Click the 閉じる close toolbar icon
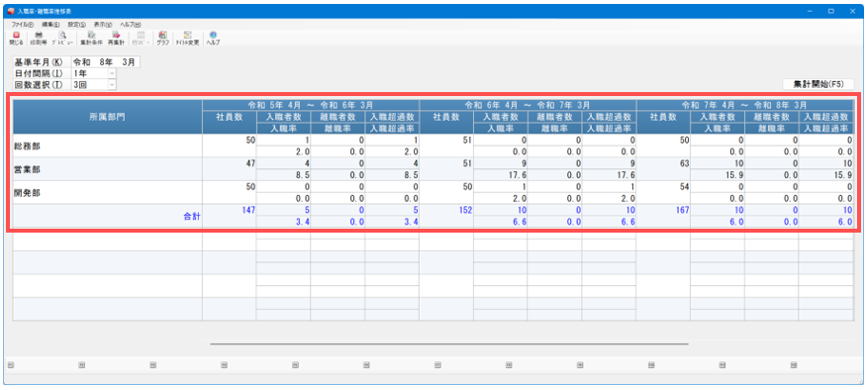Screen dimensions: 868x390 [16, 38]
